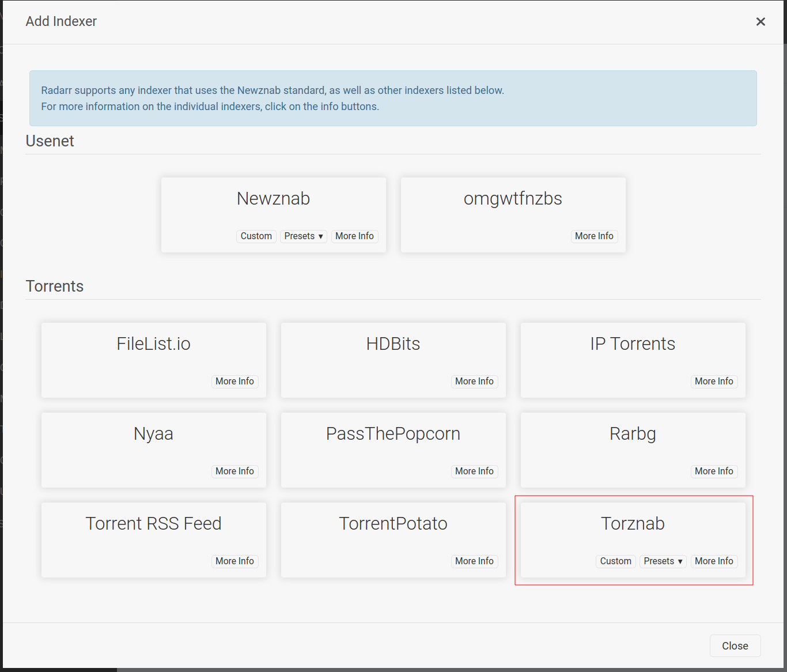Open More Info for TorrentPotato
This screenshot has width=787, height=672.
(474, 561)
